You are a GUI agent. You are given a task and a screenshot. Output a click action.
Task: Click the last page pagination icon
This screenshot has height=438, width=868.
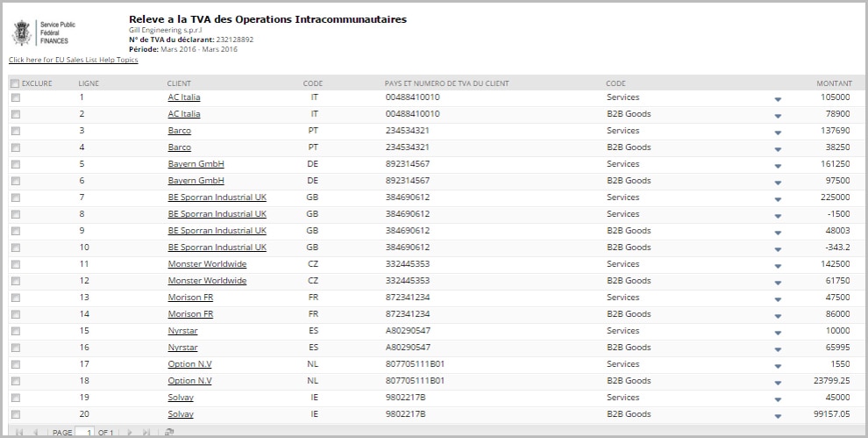click(x=146, y=432)
